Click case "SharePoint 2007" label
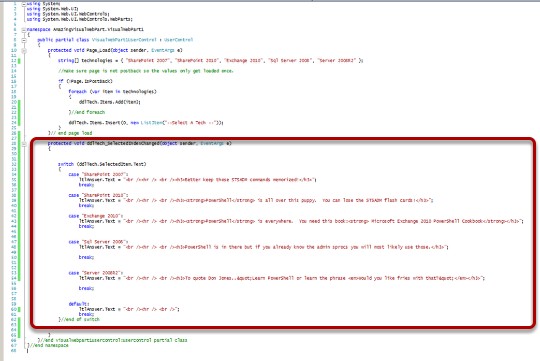The image size is (540, 361). [98, 174]
